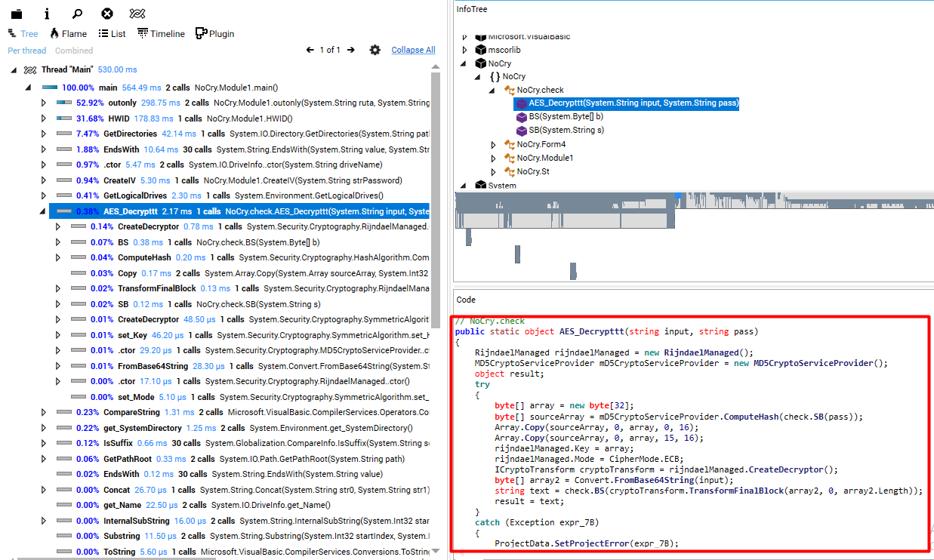Switch to Per thread mode
Image resolution: width=934 pixels, height=560 pixels.
click(27, 51)
